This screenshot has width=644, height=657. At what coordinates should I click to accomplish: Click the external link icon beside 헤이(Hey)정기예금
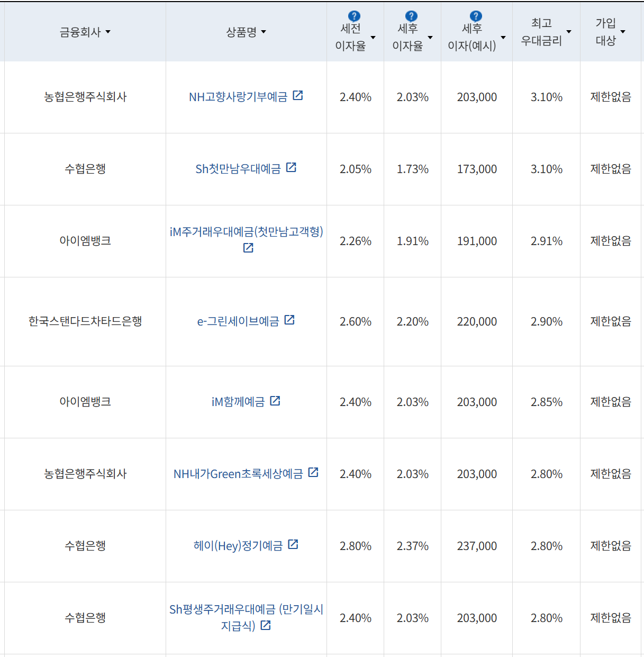[x=293, y=545]
